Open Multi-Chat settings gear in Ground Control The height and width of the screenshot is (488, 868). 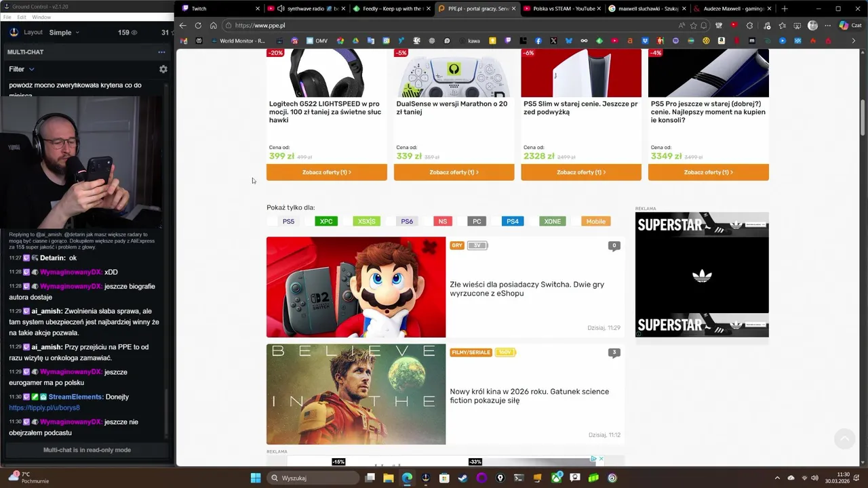[x=163, y=69]
